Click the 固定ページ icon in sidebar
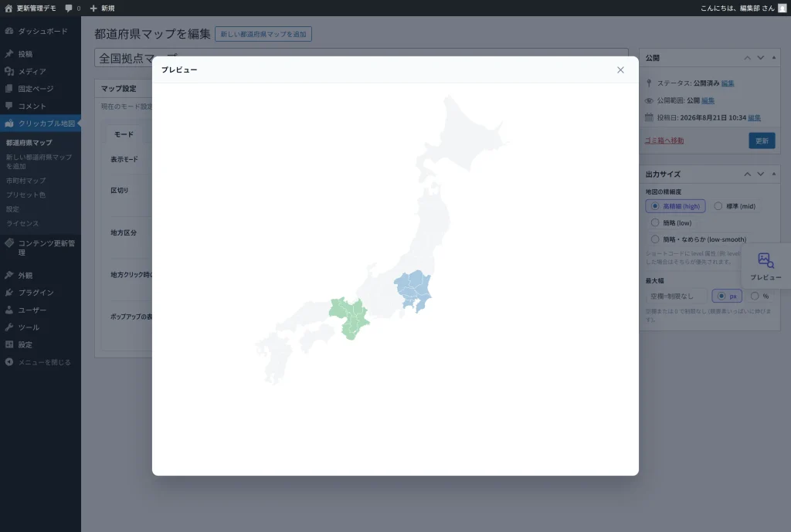 click(9, 88)
